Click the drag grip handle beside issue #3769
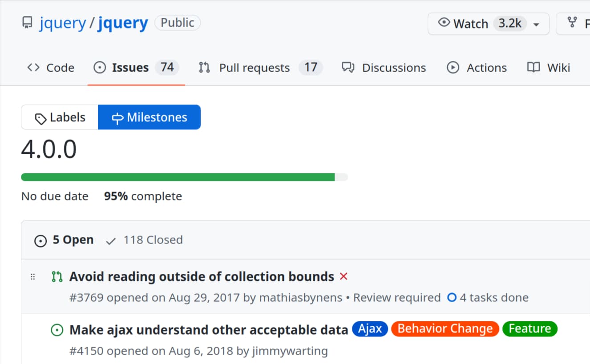 point(32,276)
